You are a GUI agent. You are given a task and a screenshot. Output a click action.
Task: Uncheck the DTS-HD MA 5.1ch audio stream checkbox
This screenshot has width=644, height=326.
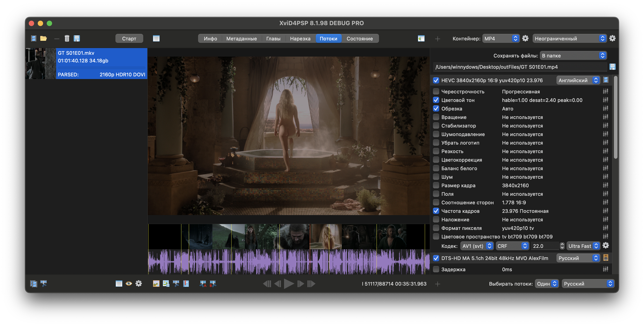coord(436,258)
